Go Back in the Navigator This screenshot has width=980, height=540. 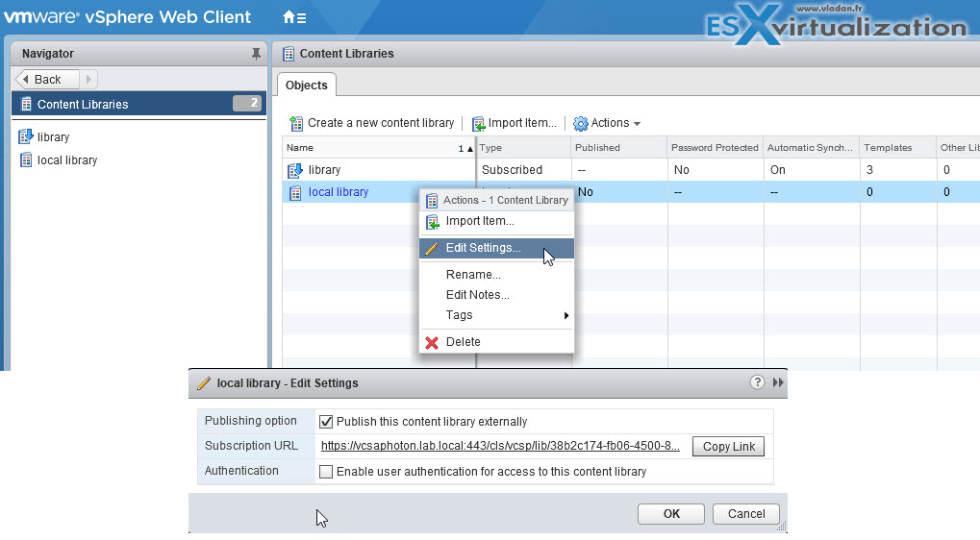(47, 80)
